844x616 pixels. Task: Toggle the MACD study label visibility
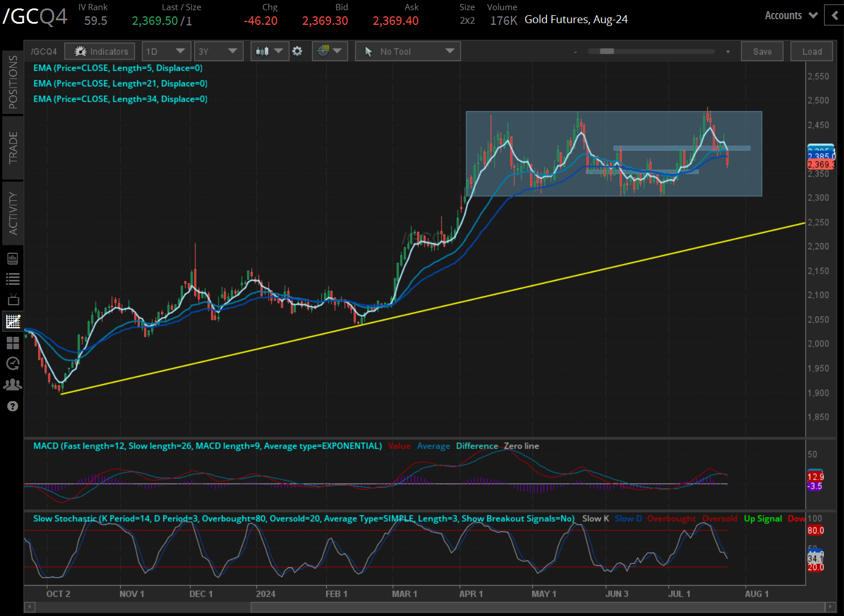[x=207, y=446]
